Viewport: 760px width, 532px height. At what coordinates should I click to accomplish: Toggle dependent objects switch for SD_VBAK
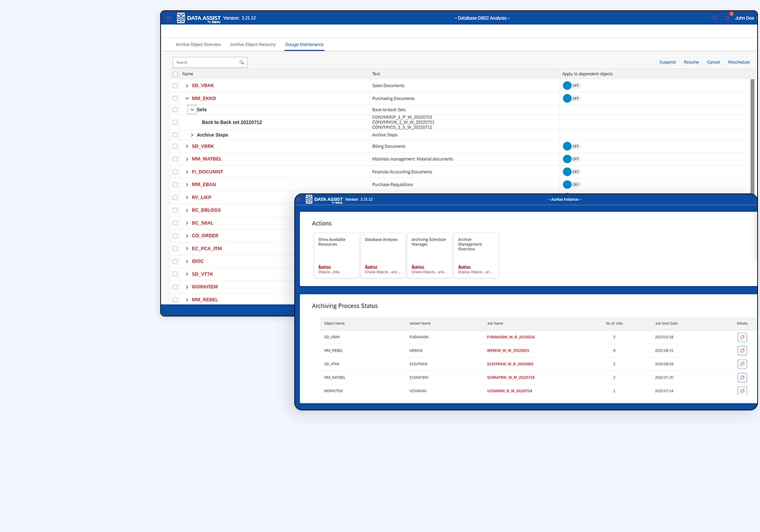571,86
